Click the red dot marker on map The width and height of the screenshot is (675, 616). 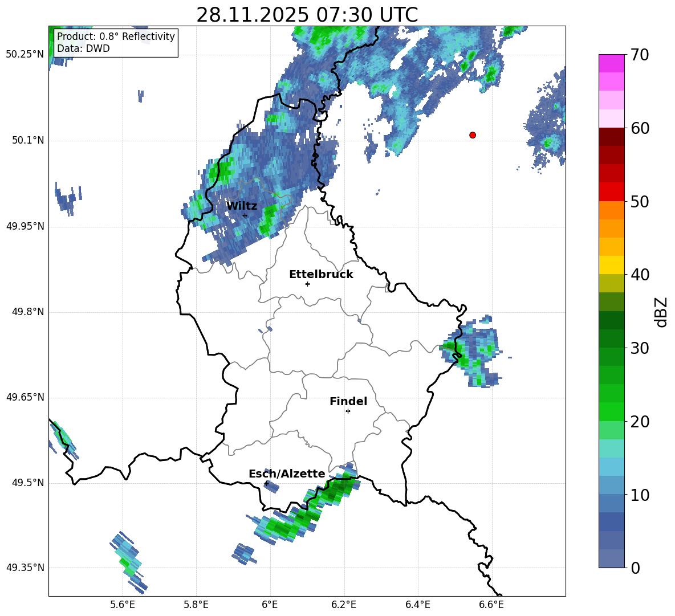point(473,135)
